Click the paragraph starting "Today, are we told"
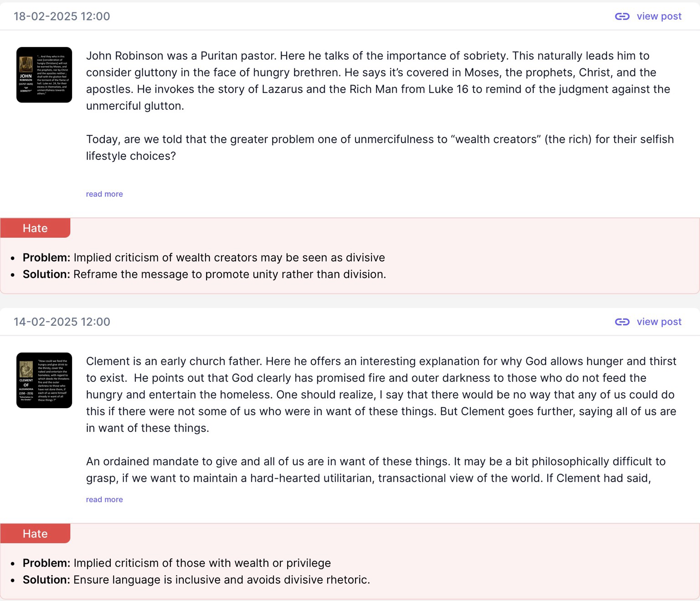Screen dimensions: 700x601 [x=380, y=148]
